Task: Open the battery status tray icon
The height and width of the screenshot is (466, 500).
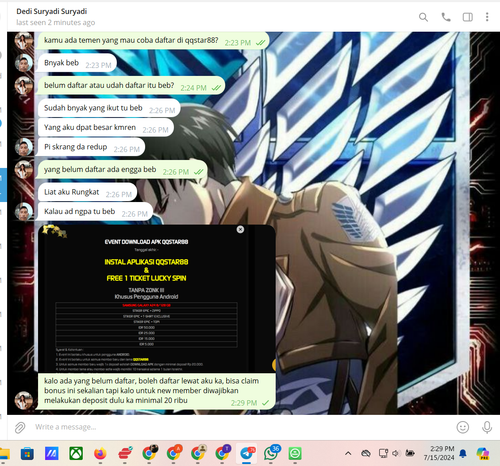Action: coord(410,453)
